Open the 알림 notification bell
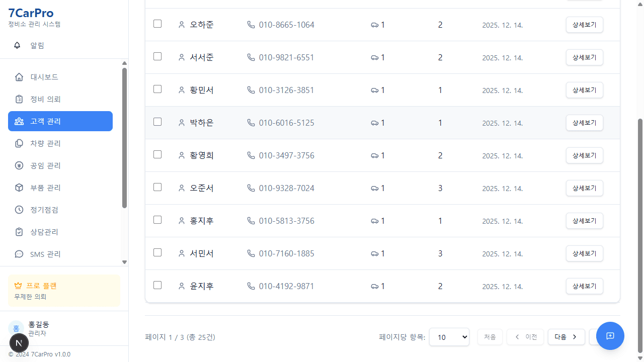Image resolution: width=644 pixels, height=362 pixels. click(17, 45)
